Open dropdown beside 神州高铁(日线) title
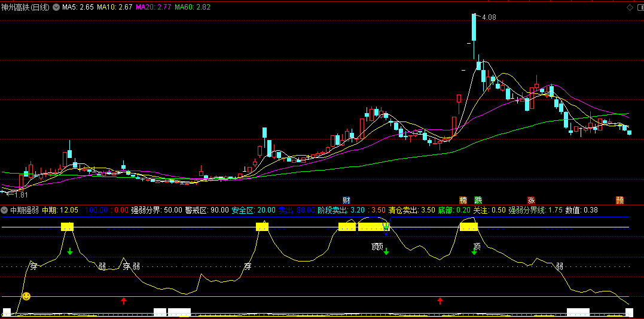The image size is (644, 319). click(x=56, y=7)
